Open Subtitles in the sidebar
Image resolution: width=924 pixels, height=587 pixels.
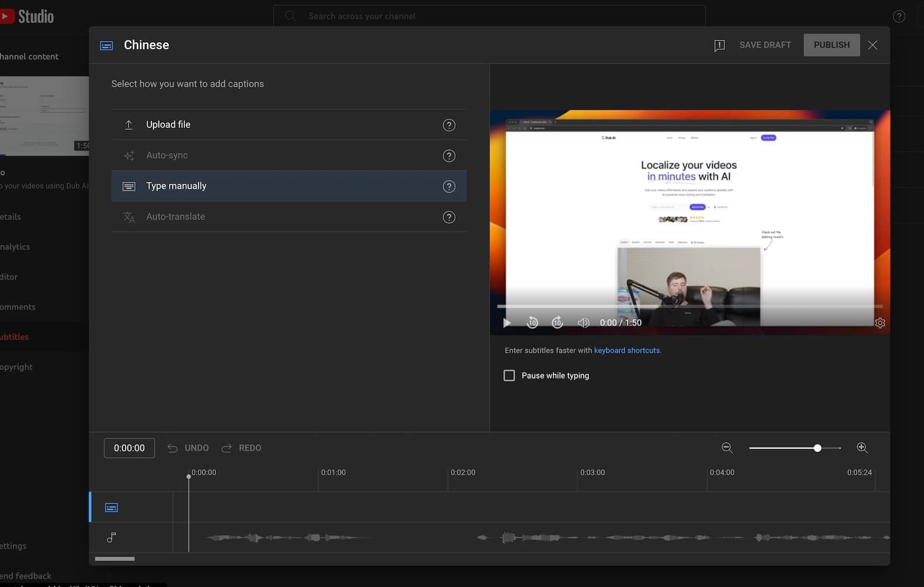tap(14, 337)
